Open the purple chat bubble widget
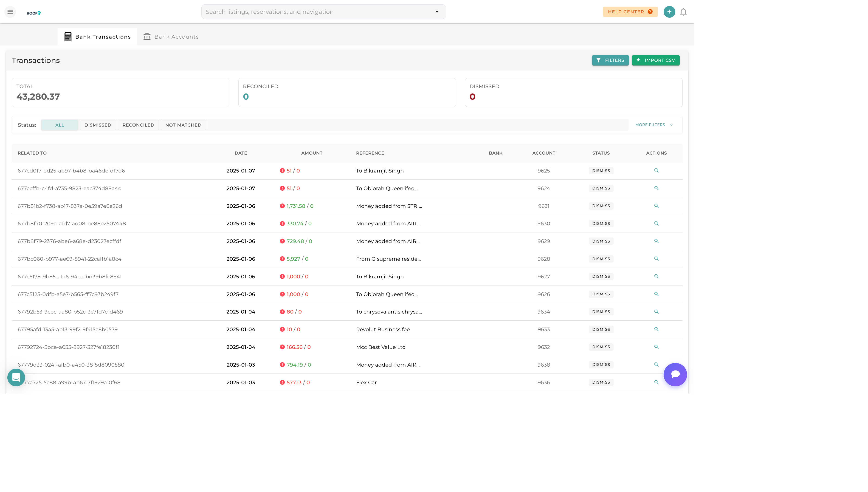The height and width of the screenshot is (492, 868). pyautogui.click(x=675, y=374)
